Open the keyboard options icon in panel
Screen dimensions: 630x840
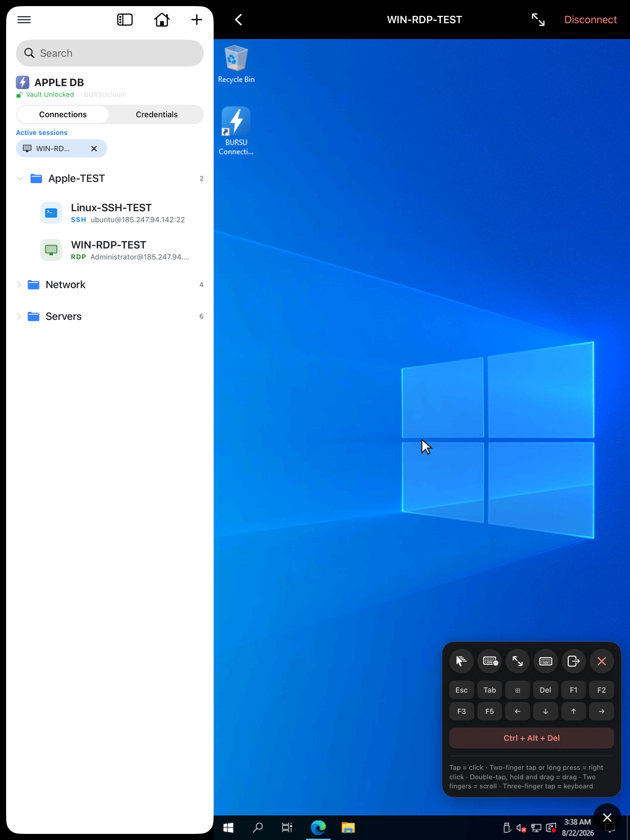tap(490, 661)
